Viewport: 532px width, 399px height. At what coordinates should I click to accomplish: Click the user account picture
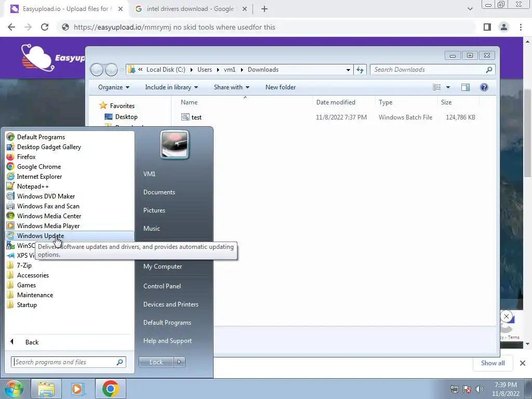coord(175,145)
